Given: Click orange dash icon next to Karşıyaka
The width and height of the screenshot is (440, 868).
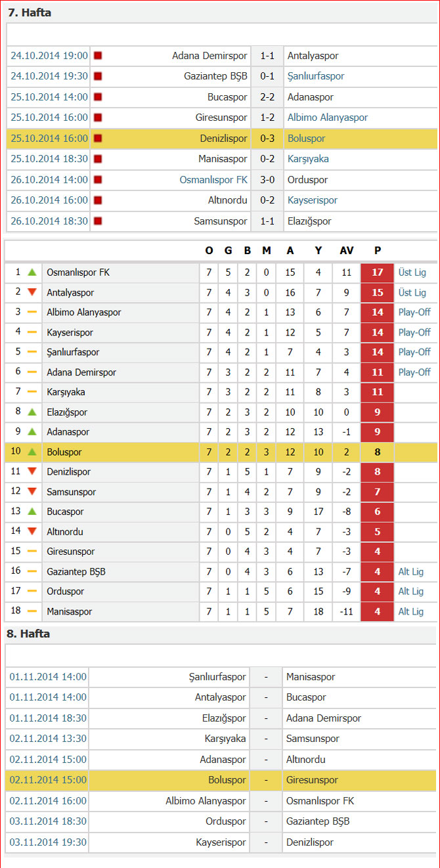Looking at the screenshot, I should tap(32, 392).
